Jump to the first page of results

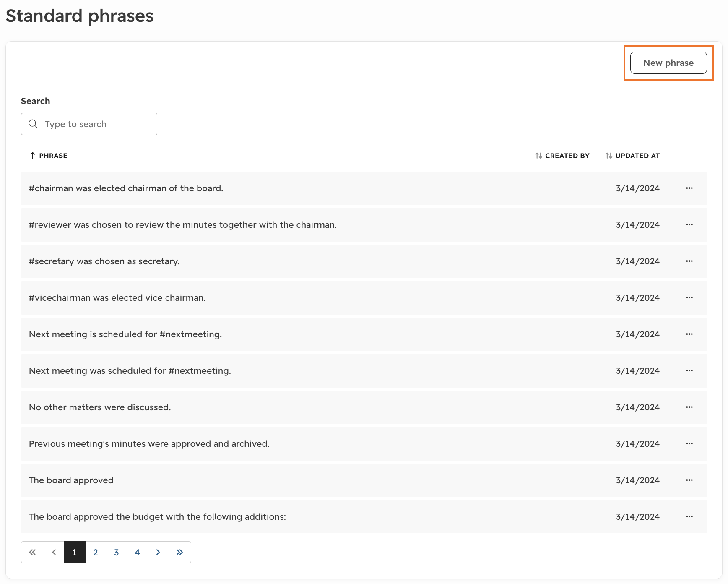32,553
